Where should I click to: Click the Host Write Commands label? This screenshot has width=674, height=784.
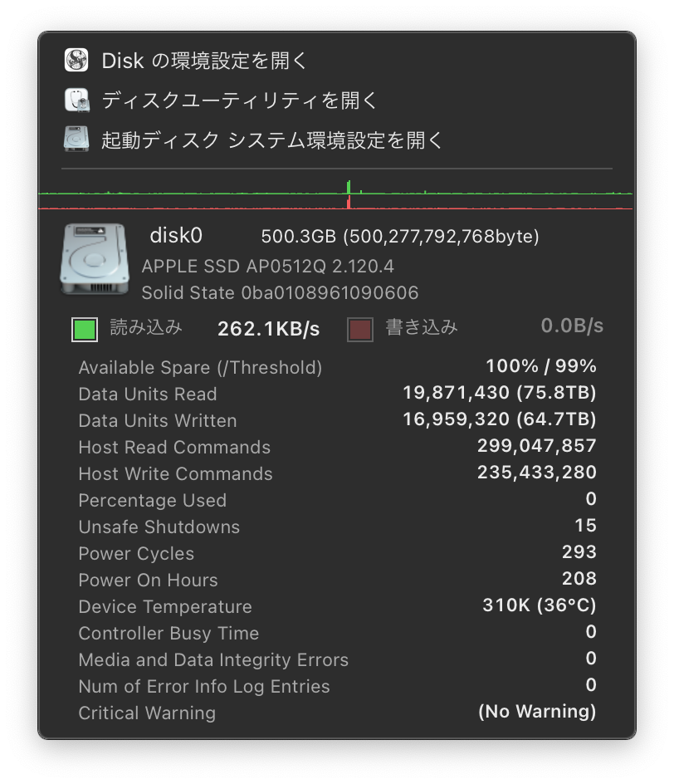tap(175, 473)
